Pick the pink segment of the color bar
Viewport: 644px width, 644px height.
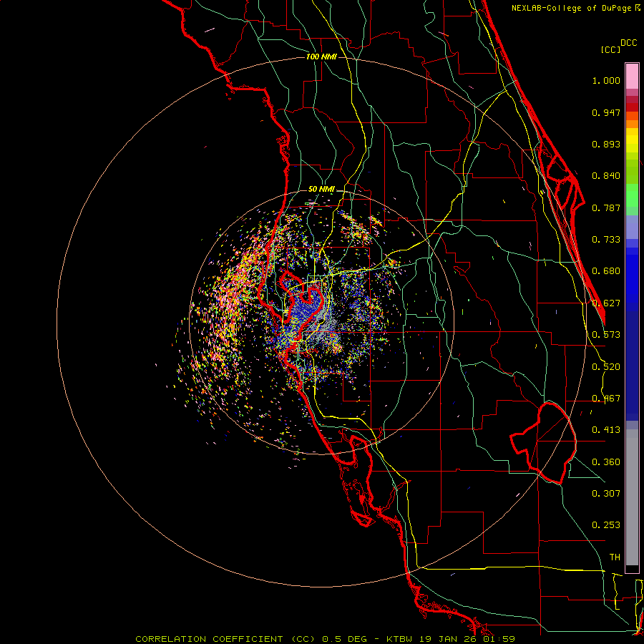632,77
